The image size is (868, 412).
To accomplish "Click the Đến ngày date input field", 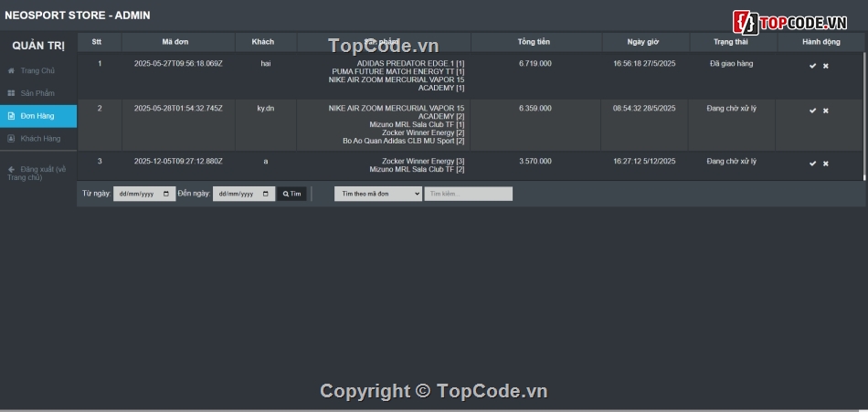I will [244, 194].
